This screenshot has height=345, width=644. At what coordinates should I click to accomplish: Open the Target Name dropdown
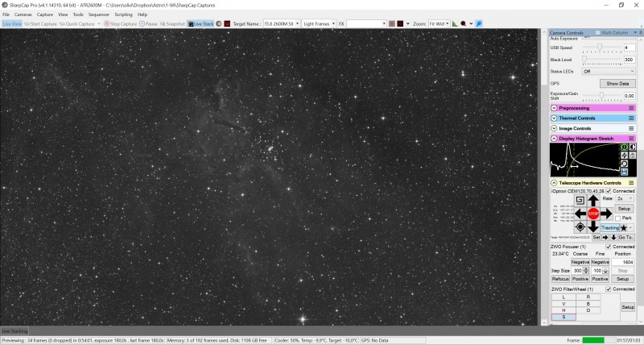coord(297,24)
